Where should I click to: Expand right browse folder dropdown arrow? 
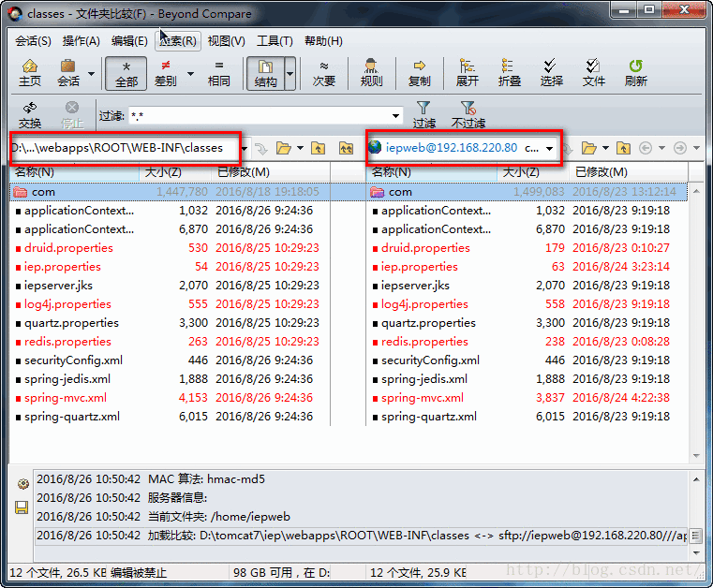pyautogui.click(x=605, y=148)
